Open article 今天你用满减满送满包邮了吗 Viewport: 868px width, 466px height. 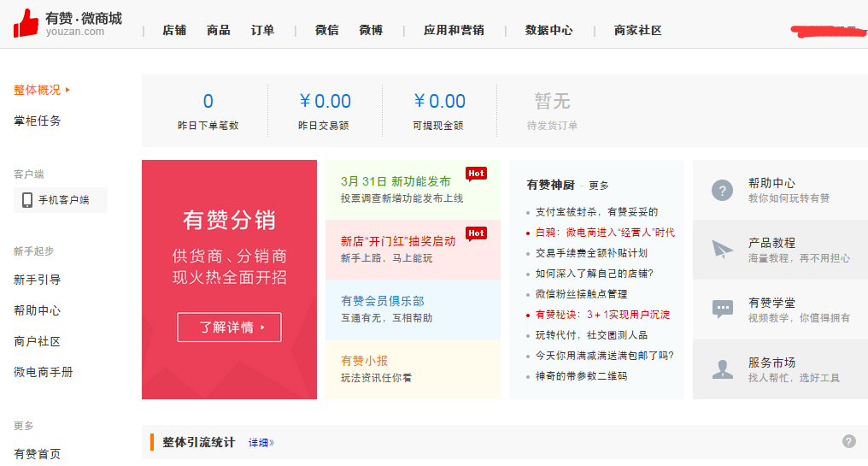(605, 355)
